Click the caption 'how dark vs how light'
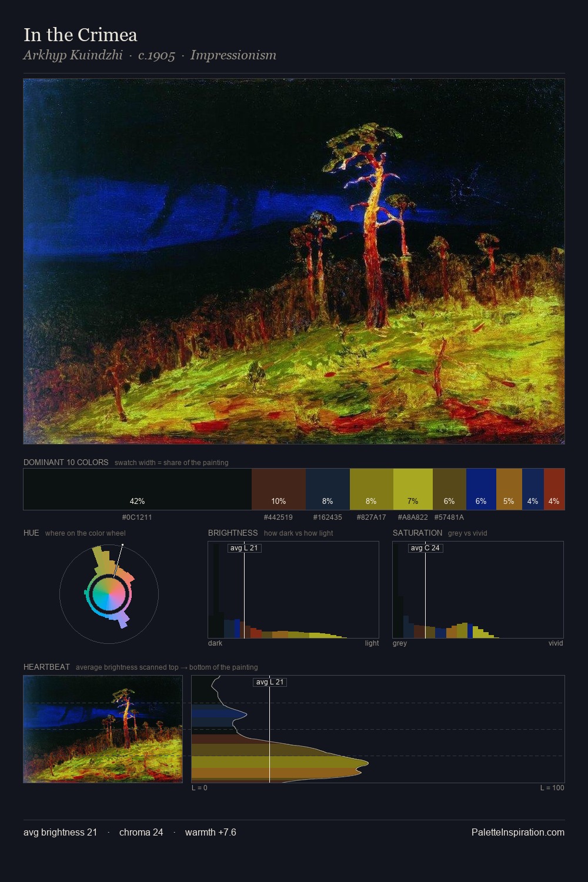Screen dimensions: 588x882 (x=299, y=533)
